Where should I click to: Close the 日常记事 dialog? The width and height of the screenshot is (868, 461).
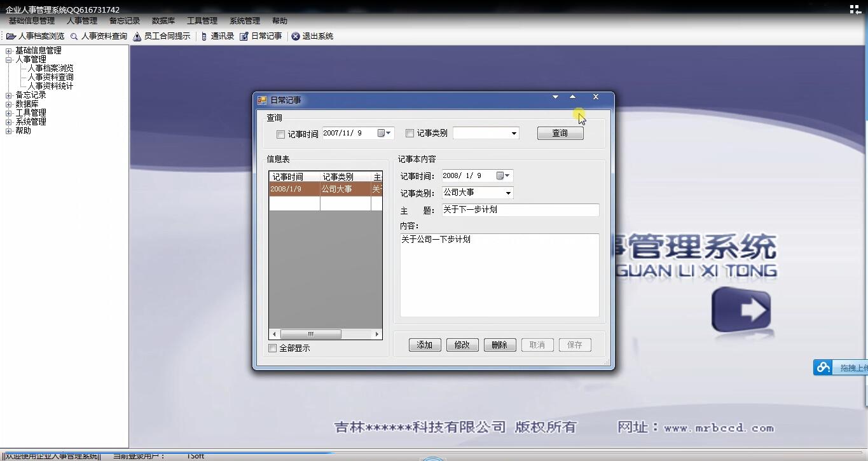coord(596,97)
